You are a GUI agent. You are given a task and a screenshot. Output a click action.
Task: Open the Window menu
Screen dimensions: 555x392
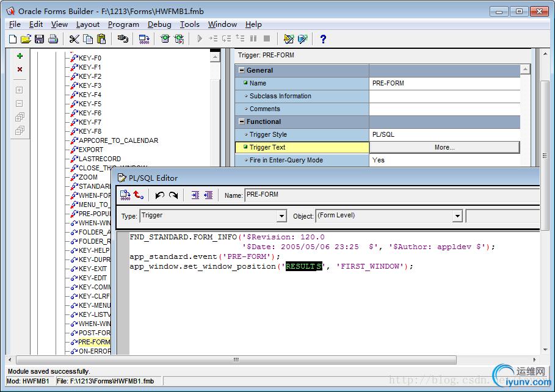tap(222, 24)
